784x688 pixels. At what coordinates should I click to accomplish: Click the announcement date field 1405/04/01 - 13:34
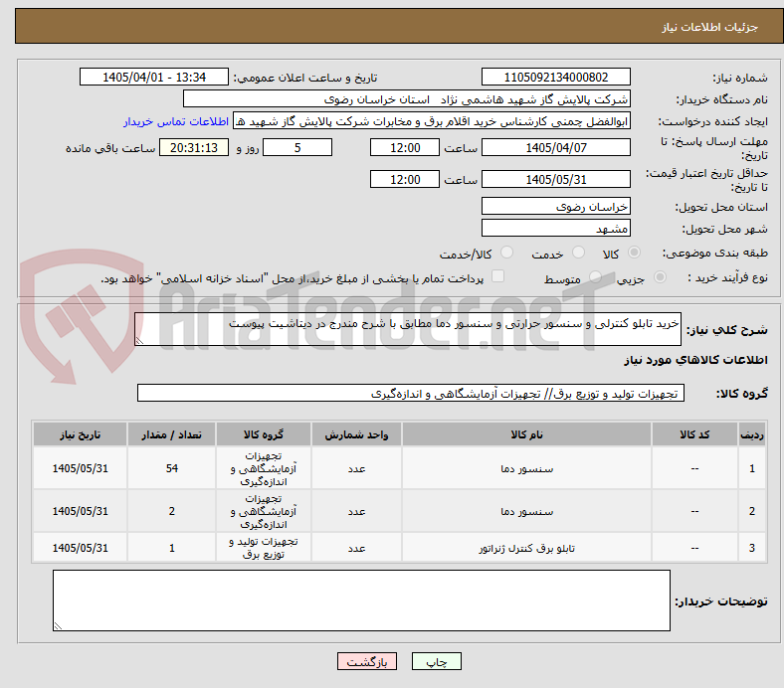tap(154, 77)
